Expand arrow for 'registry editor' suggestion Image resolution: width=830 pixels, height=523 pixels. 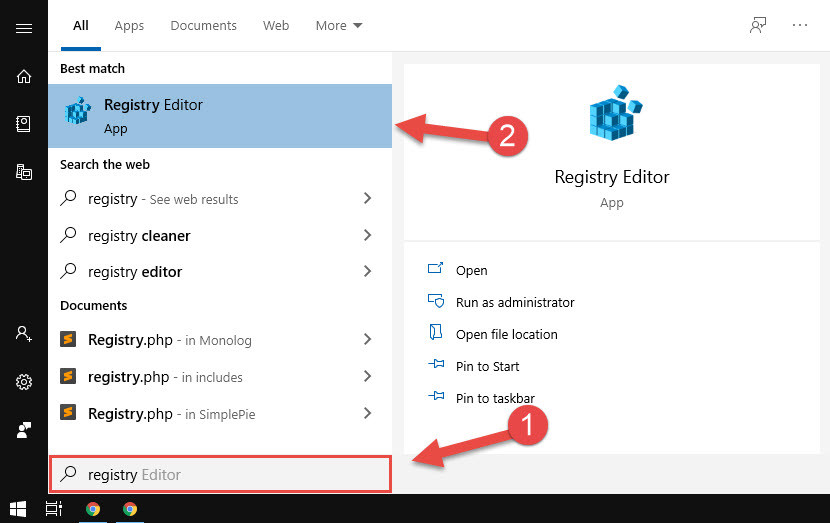click(x=367, y=271)
